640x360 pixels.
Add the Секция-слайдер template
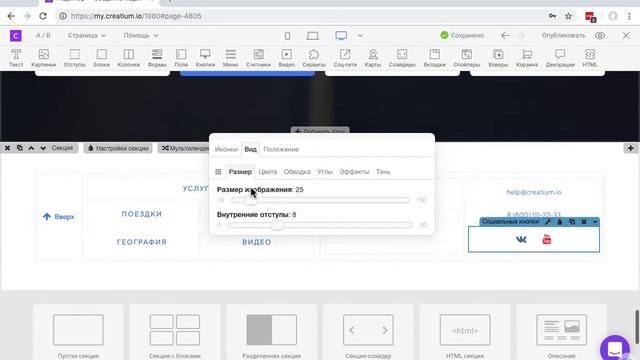click(368, 333)
